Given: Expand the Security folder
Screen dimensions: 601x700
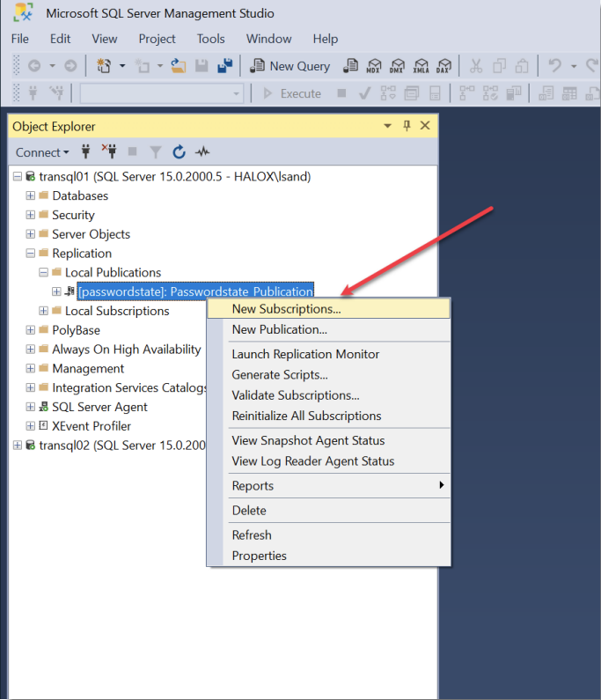Looking at the screenshot, I should coord(30,215).
